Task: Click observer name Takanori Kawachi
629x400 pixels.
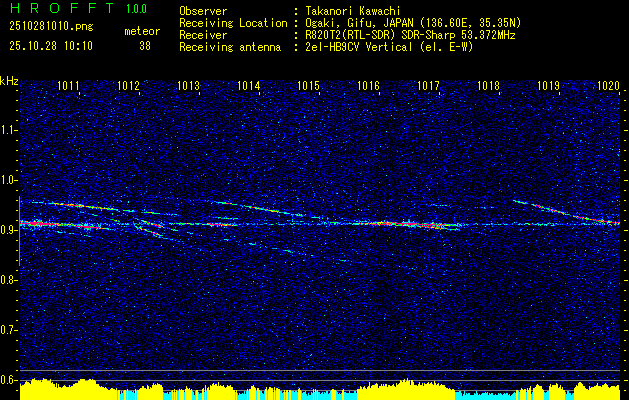Action: coord(353,11)
